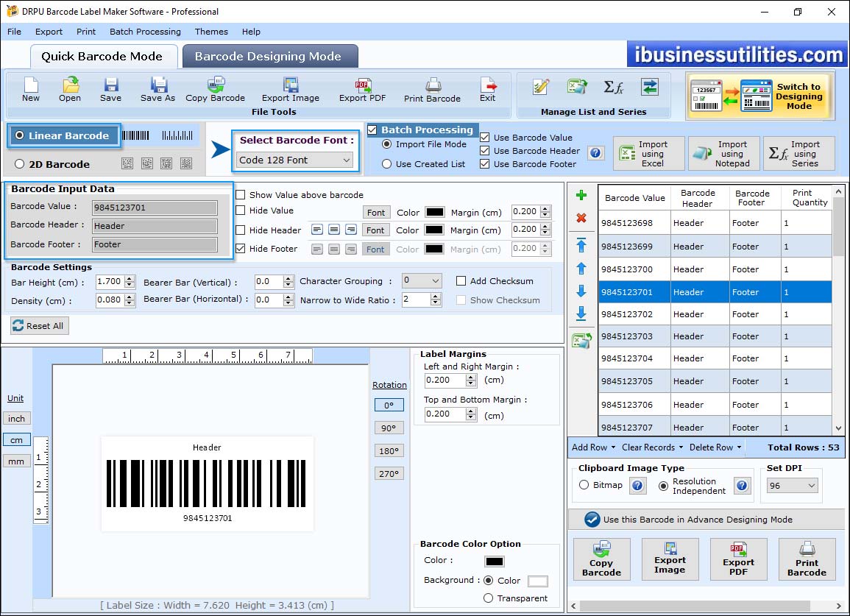Align header text left
Screen dimensions: 850x616
click(x=317, y=230)
